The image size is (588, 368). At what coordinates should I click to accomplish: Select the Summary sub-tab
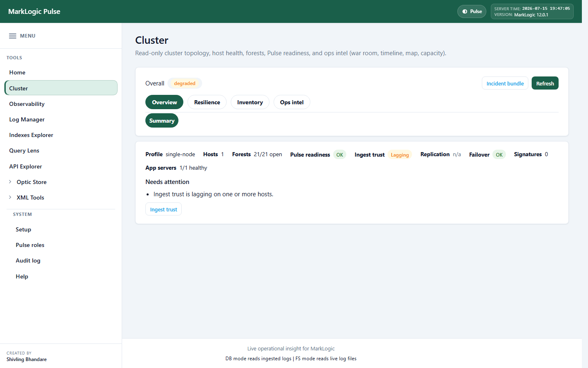click(162, 121)
